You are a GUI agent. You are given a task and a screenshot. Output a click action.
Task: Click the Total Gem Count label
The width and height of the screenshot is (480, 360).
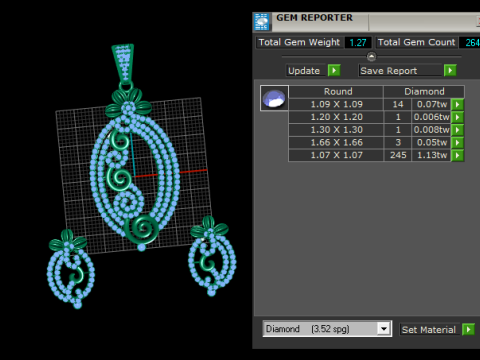click(416, 42)
